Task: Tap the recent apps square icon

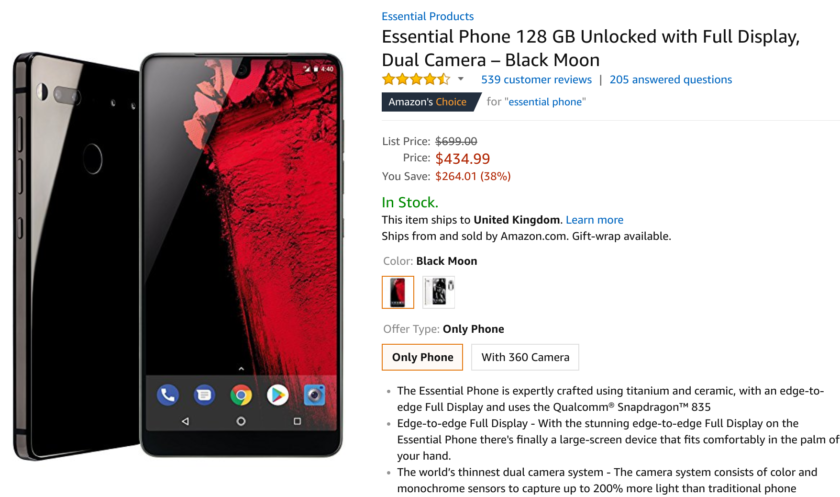Action: 297,421
